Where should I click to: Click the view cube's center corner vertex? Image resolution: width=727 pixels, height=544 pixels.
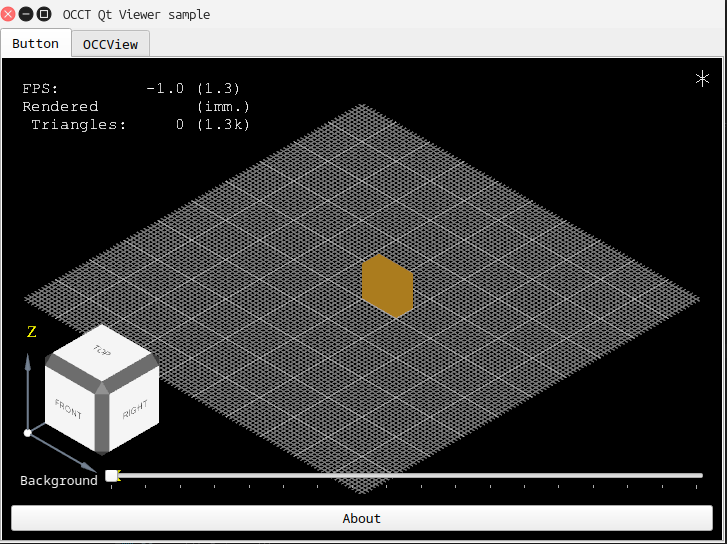click(101, 385)
